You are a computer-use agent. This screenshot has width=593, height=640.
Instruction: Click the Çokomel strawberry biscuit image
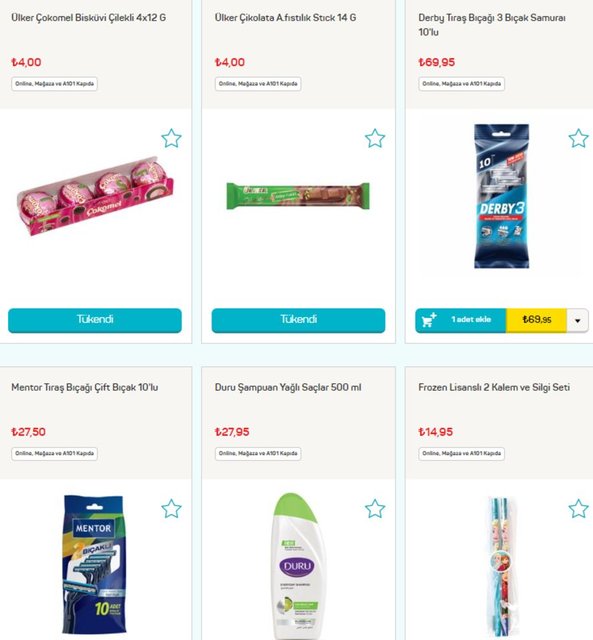(95, 196)
